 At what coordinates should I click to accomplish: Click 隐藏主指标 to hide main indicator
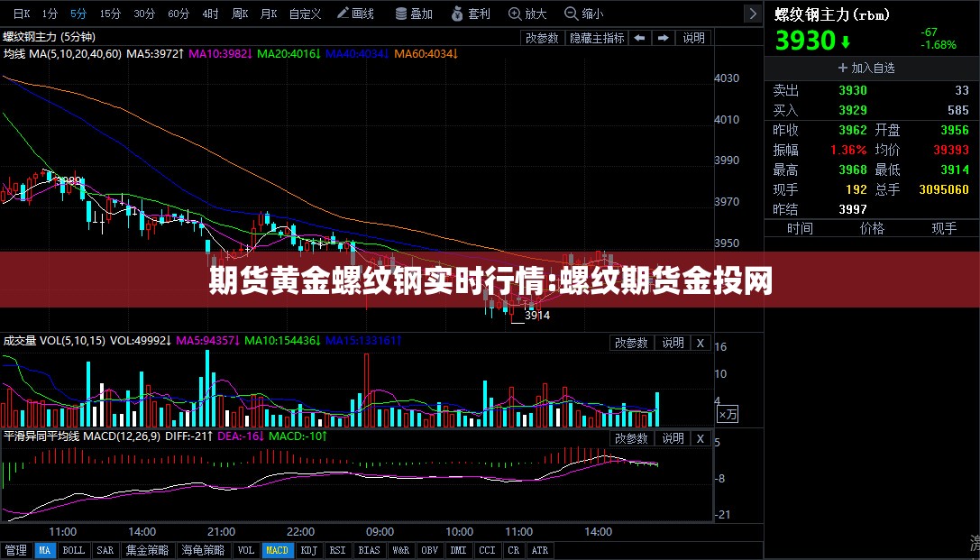[596, 38]
